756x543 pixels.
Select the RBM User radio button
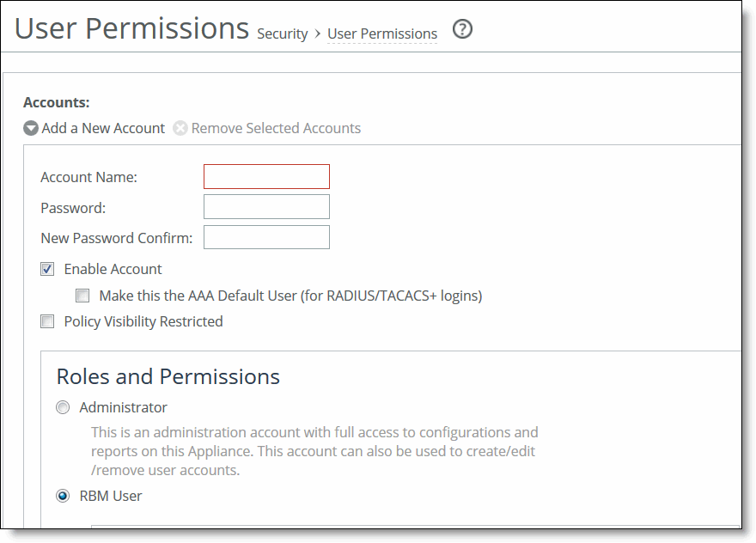(x=63, y=496)
